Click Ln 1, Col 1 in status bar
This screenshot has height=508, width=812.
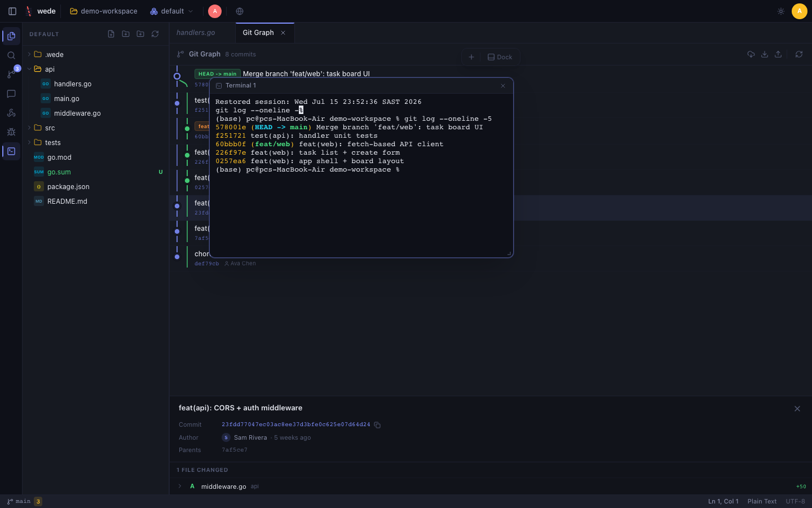pyautogui.click(x=723, y=501)
